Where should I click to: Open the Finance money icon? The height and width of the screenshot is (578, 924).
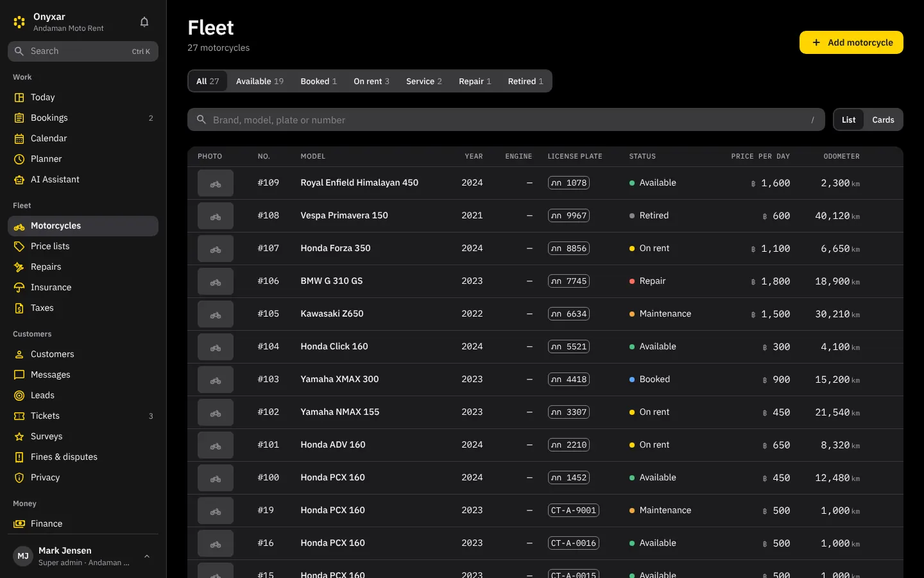19,524
